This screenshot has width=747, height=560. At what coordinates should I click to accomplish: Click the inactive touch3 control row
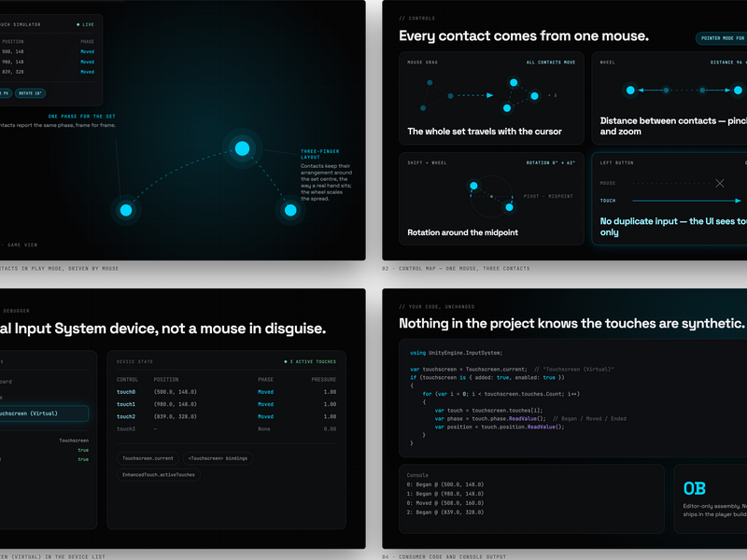(226, 429)
